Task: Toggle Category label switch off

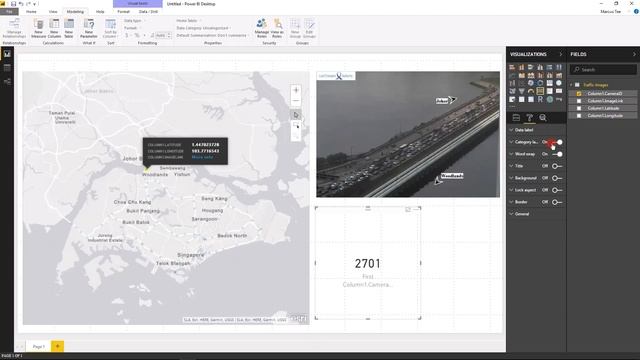Action: pyautogui.click(x=557, y=142)
